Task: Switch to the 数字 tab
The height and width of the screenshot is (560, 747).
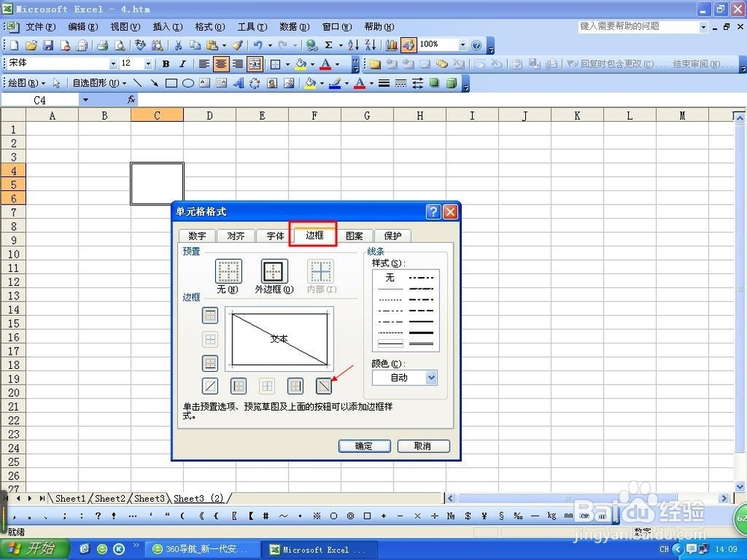Action: (197, 236)
